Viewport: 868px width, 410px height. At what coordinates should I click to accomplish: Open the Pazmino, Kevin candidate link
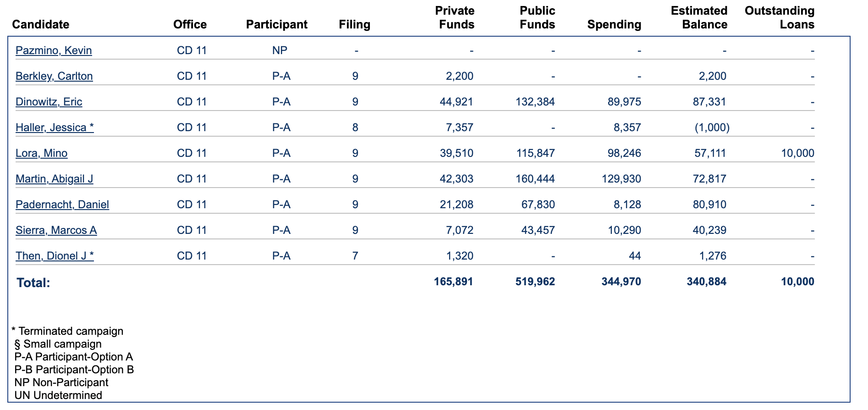click(x=54, y=50)
